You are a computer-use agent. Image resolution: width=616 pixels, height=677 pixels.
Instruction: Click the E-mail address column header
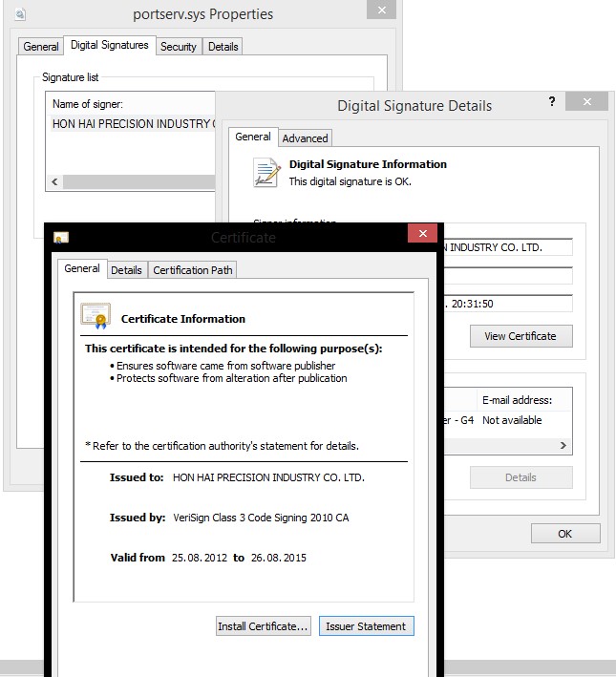point(525,400)
